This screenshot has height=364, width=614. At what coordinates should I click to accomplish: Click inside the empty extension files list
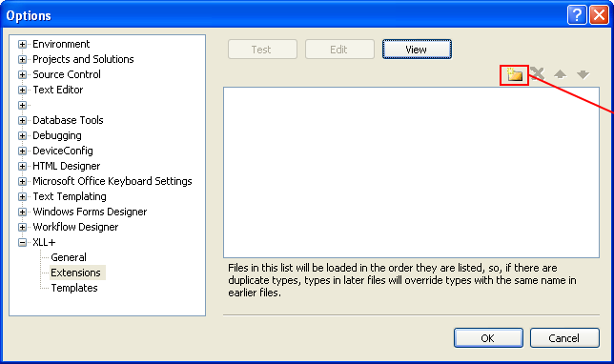tap(411, 172)
